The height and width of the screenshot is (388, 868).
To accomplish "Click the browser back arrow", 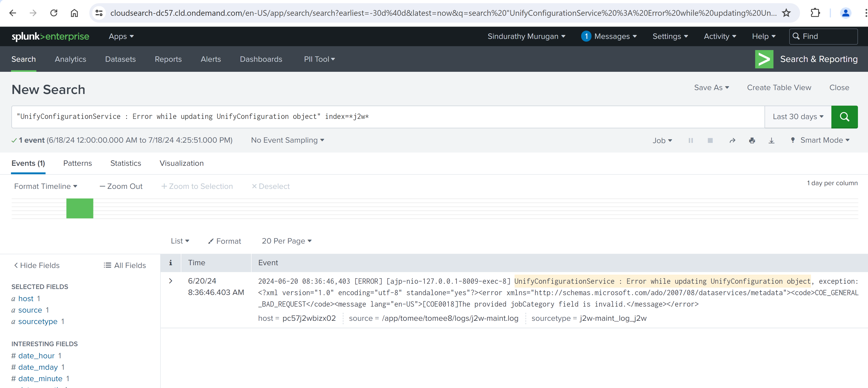I will (12, 13).
